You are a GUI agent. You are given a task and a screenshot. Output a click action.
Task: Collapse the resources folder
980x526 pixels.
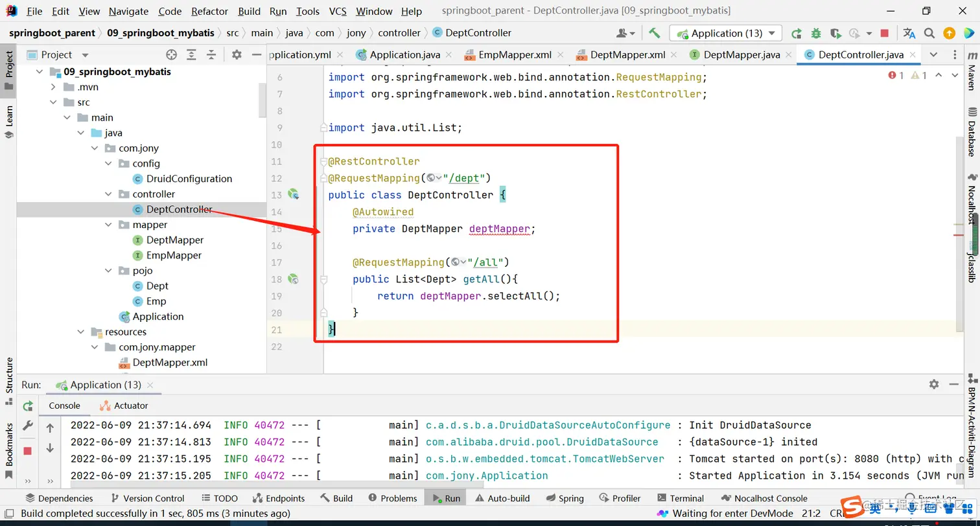[81, 332]
